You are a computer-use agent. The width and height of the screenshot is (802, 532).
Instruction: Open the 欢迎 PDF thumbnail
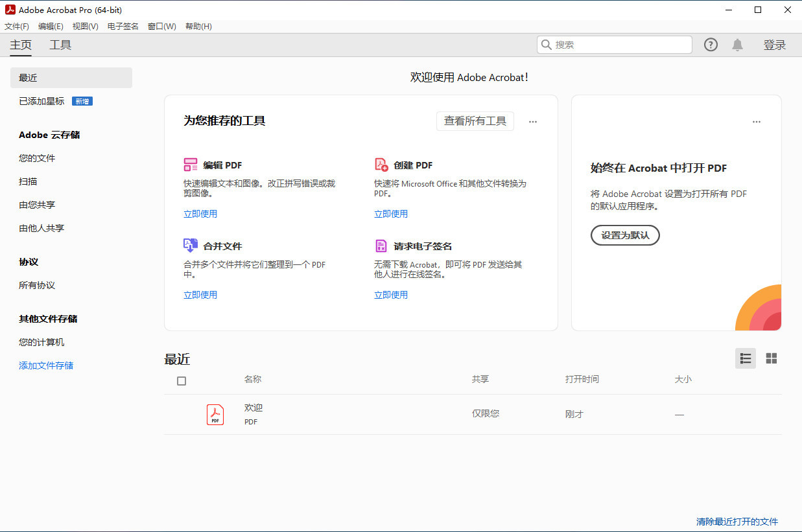215,413
